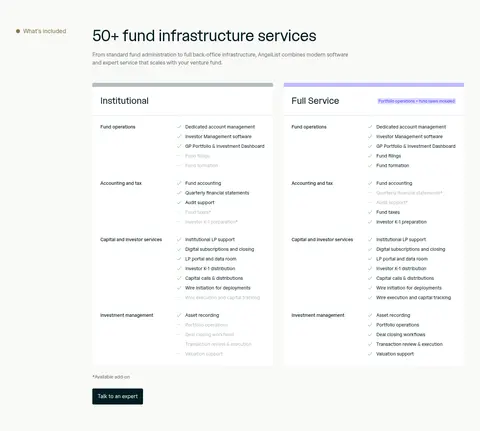Click LP portal and data room under Full Service

pos(402,259)
